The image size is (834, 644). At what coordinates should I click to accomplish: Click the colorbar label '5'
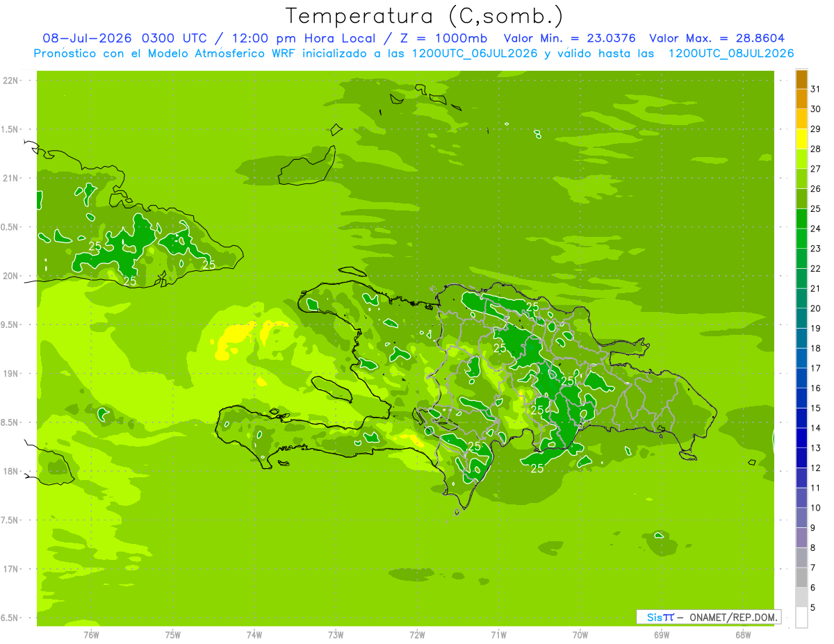tap(814, 608)
